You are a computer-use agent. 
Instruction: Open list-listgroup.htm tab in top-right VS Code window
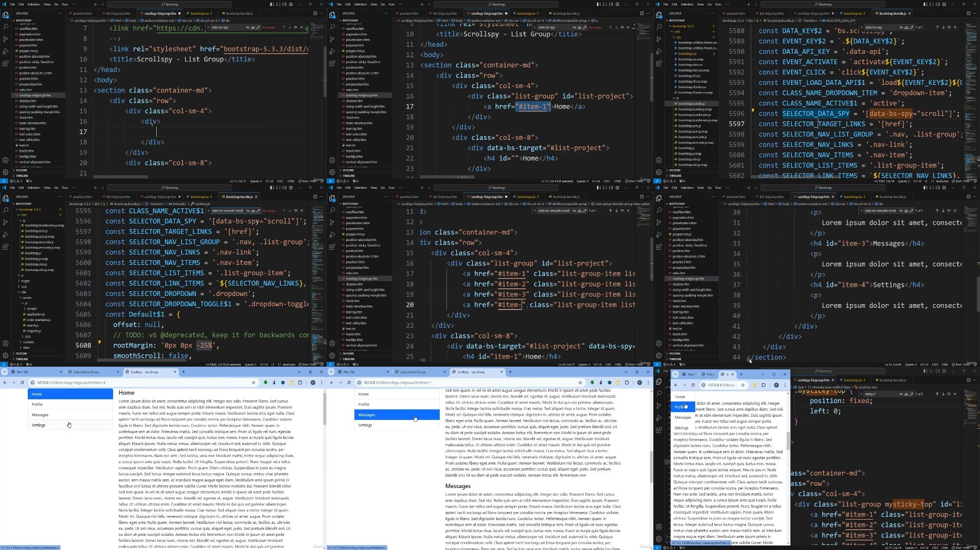tap(771, 13)
